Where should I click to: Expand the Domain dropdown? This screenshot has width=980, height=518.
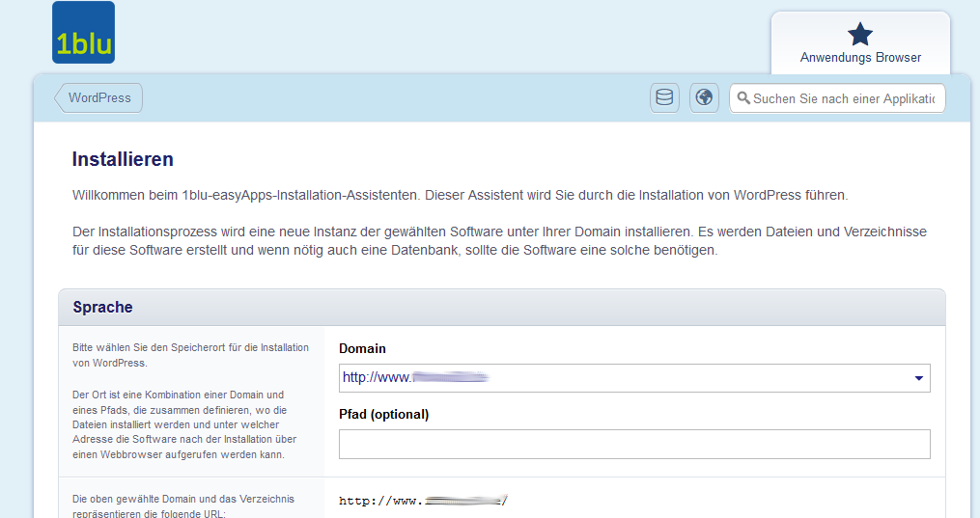coord(634,378)
